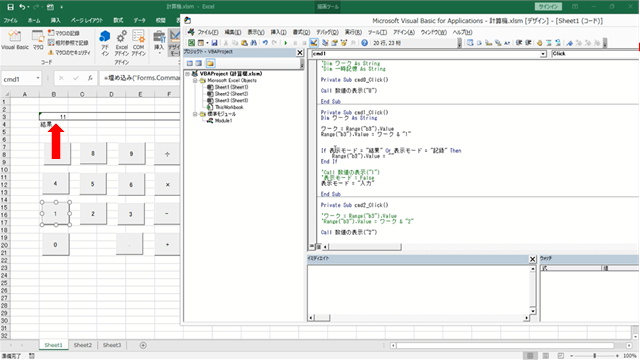Open VBA 実行(R) menu
Image resolution: width=640 pixels, height=360 pixels.
(353, 32)
